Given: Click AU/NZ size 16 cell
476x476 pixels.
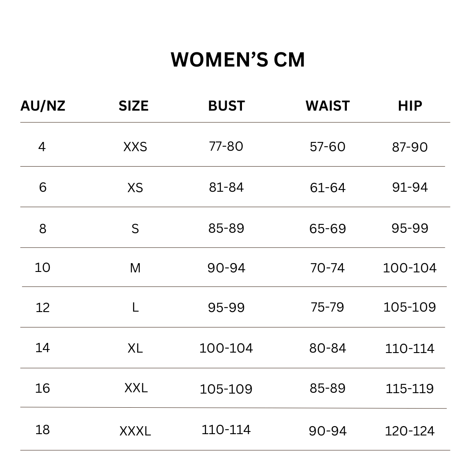Looking at the screenshot, I should pyautogui.click(x=43, y=388).
